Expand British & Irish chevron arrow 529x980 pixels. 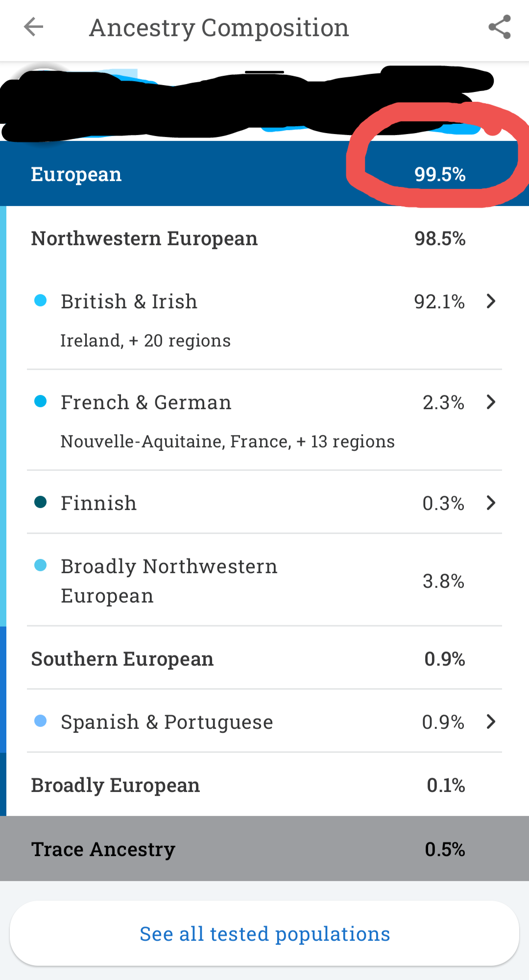point(491,301)
